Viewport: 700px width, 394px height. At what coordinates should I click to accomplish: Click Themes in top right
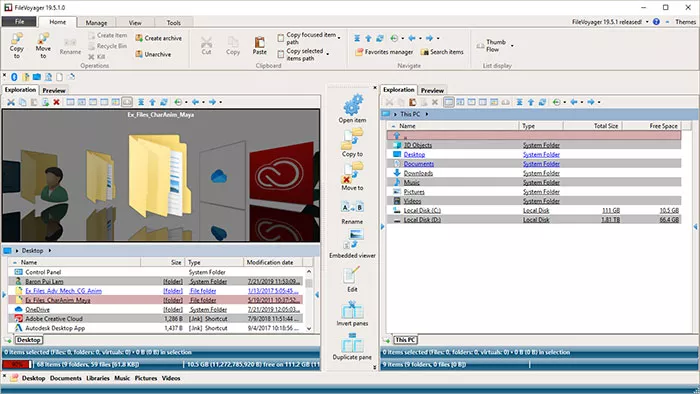pos(685,22)
